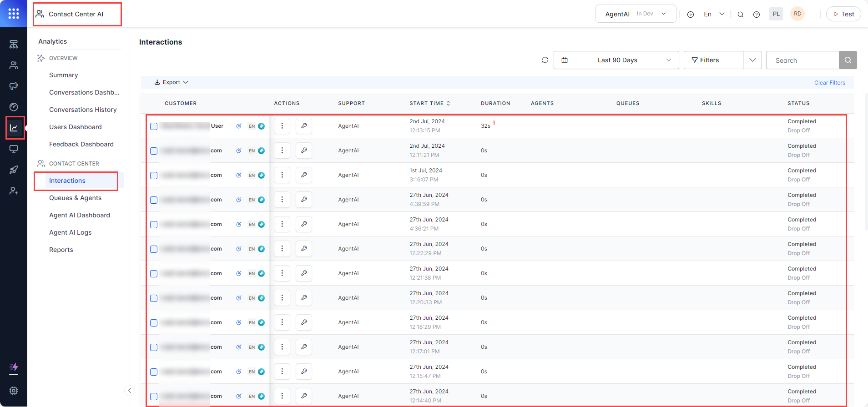Click the key icon in second row
The width and height of the screenshot is (868, 407).
pyautogui.click(x=303, y=151)
